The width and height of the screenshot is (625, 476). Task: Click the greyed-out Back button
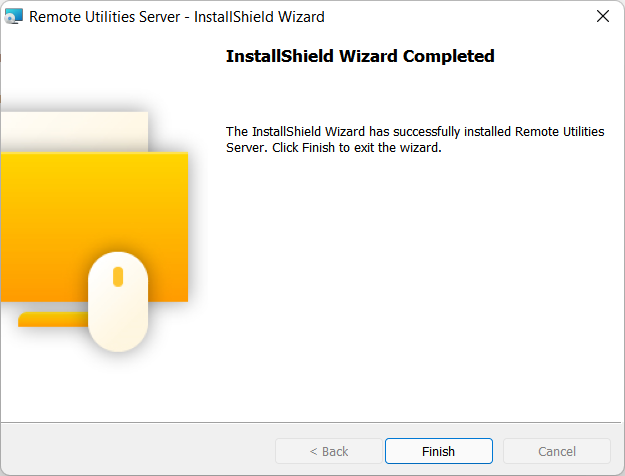[x=329, y=451]
